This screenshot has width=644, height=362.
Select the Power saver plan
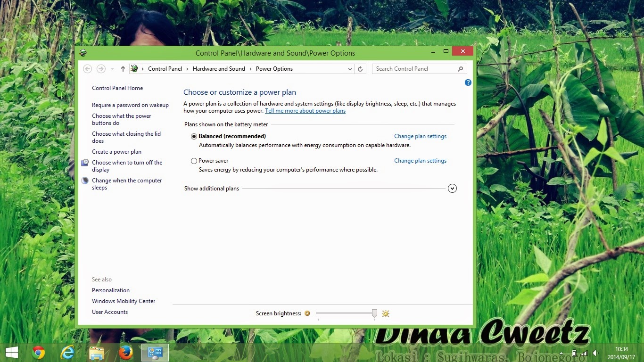point(194,161)
